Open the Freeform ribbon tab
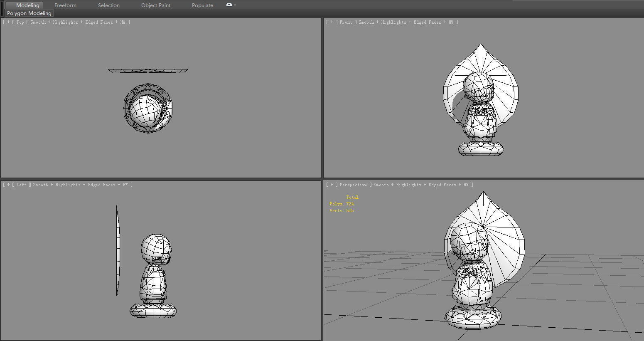Viewport: 644px width, 341px height. [x=65, y=5]
